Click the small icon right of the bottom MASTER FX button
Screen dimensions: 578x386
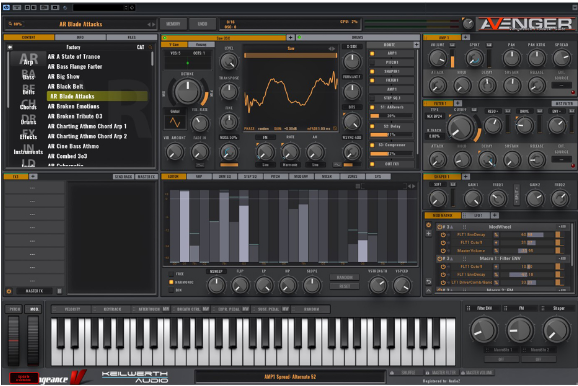[x=59, y=291]
